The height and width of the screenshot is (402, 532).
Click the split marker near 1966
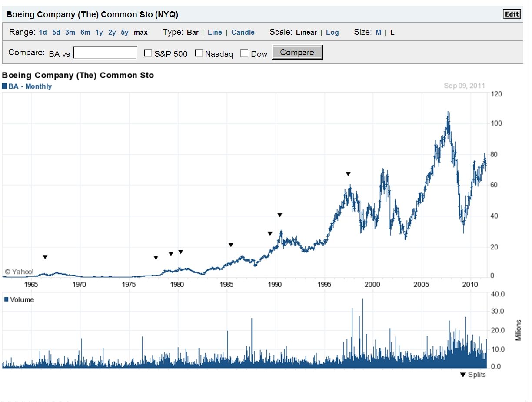pyautogui.click(x=45, y=257)
